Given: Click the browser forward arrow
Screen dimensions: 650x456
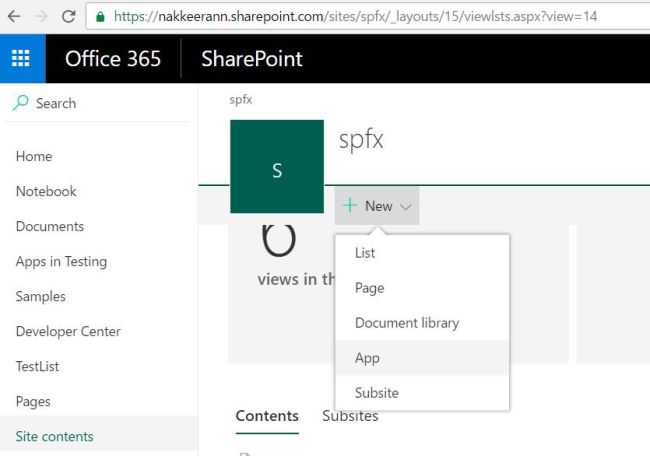Looking at the screenshot, I should point(40,16).
